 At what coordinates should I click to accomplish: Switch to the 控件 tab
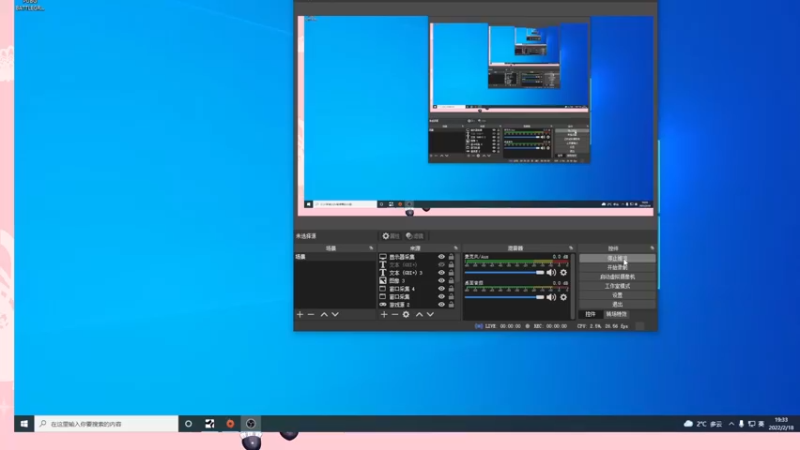[x=590, y=314]
